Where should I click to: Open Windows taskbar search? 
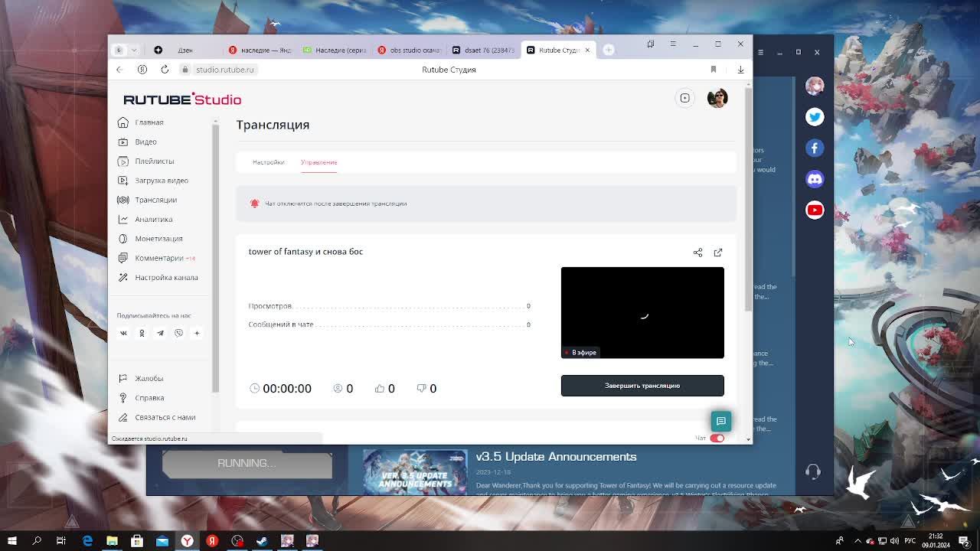37,541
